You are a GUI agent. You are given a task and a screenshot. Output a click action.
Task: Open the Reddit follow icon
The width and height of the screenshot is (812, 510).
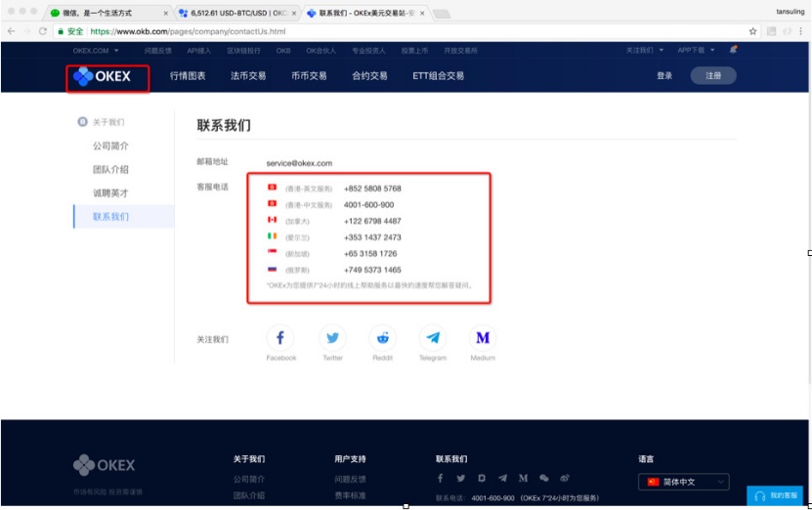[x=383, y=338]
